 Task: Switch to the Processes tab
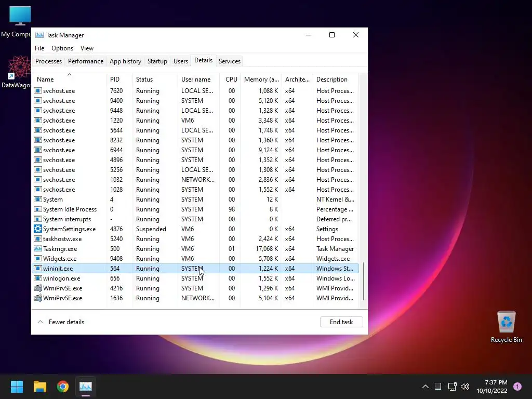point(48,61)
